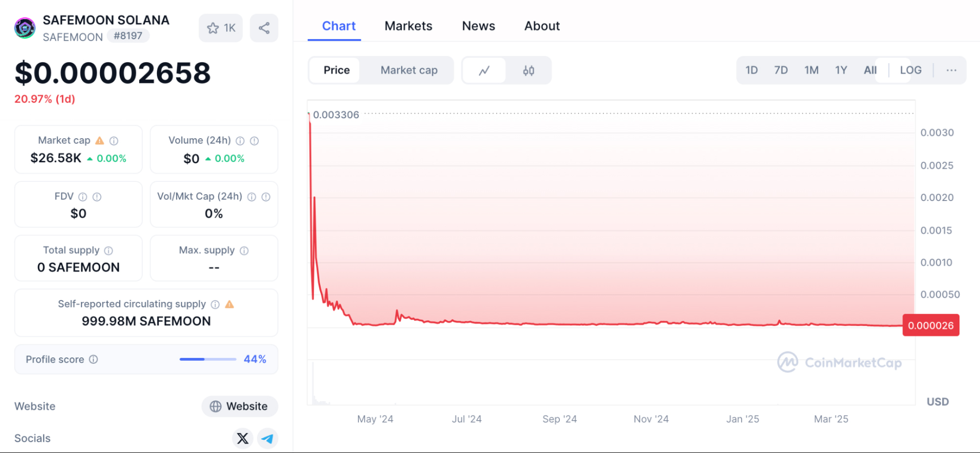This screenshot has height=453, width=980.
Task: Select the 1D time range
Action: [752, 70]
